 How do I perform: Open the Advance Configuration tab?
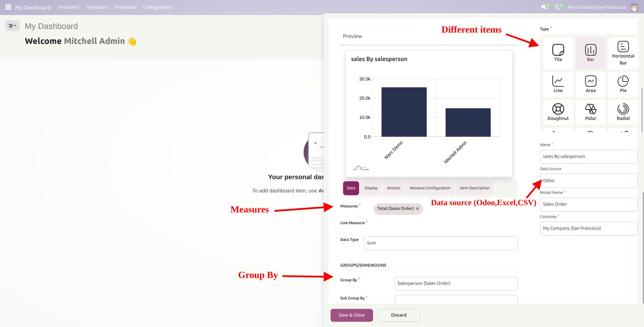point(430,188)
